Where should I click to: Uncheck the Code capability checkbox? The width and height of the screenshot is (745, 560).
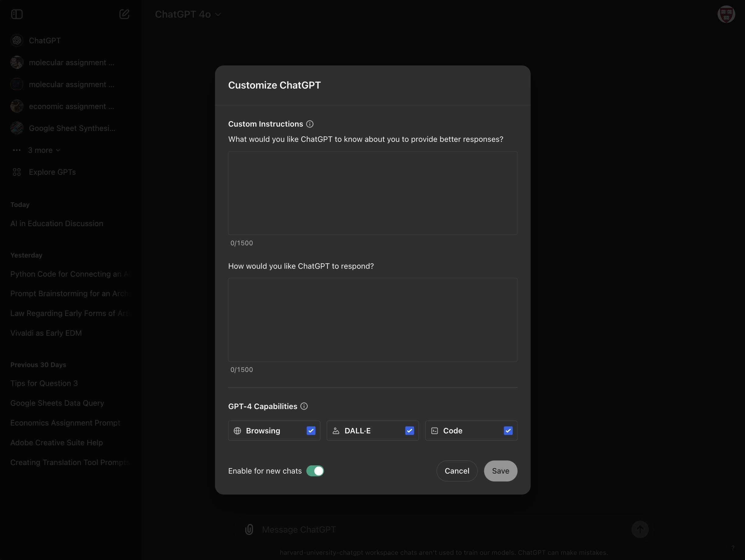click(508, 431)
